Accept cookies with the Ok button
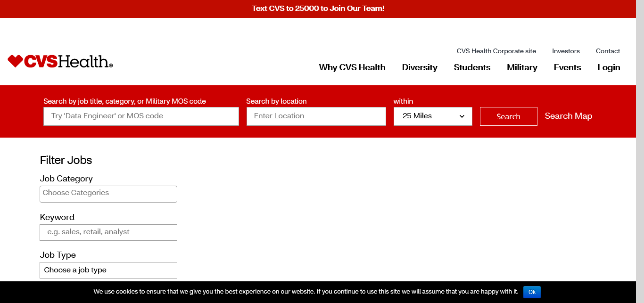 531,292
